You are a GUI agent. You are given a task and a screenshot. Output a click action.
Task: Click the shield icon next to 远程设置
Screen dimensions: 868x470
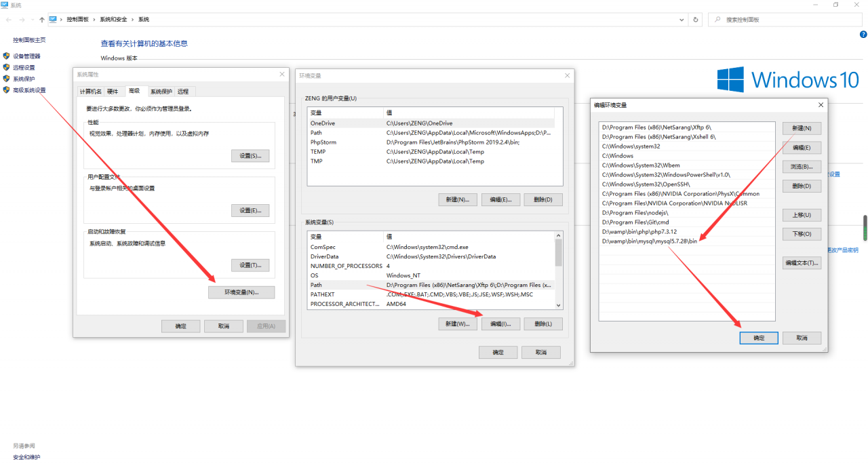pos(7,67)
